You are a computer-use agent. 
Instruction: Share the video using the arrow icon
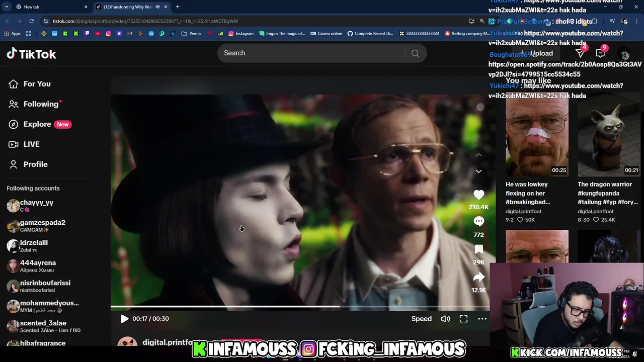pos(478,277)
